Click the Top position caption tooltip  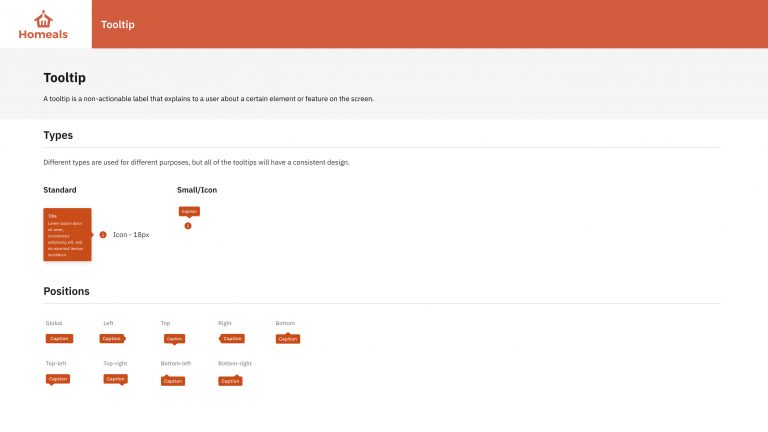(x=174, y=339)
